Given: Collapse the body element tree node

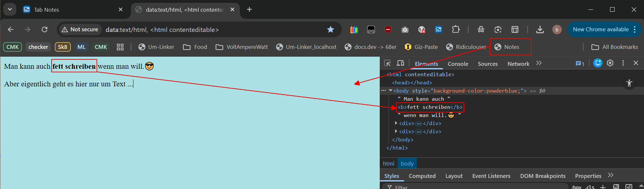Looking at the screenshot, I should pyautogui.click(x=391, y=91).
